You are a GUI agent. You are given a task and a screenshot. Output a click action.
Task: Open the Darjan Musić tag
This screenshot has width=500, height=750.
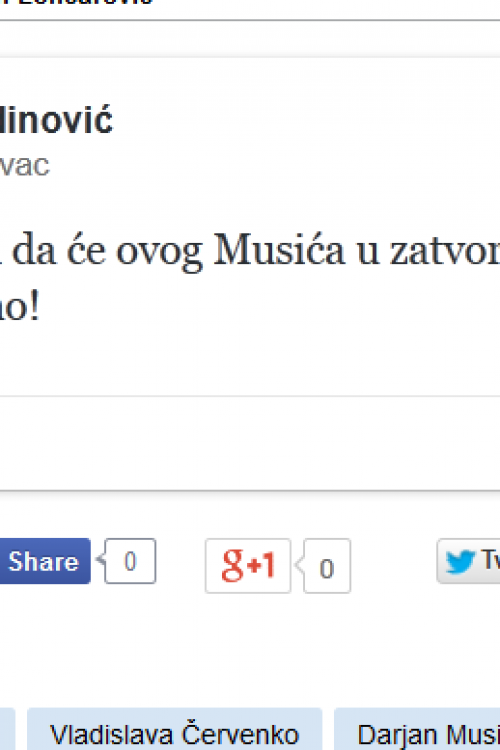[417, 730]
